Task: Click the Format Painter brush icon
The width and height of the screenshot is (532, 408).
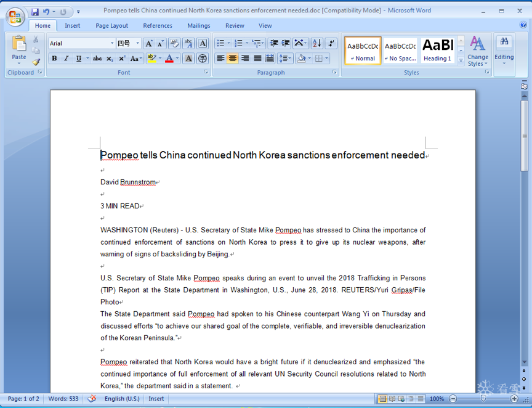Action: tap(36, 62)
